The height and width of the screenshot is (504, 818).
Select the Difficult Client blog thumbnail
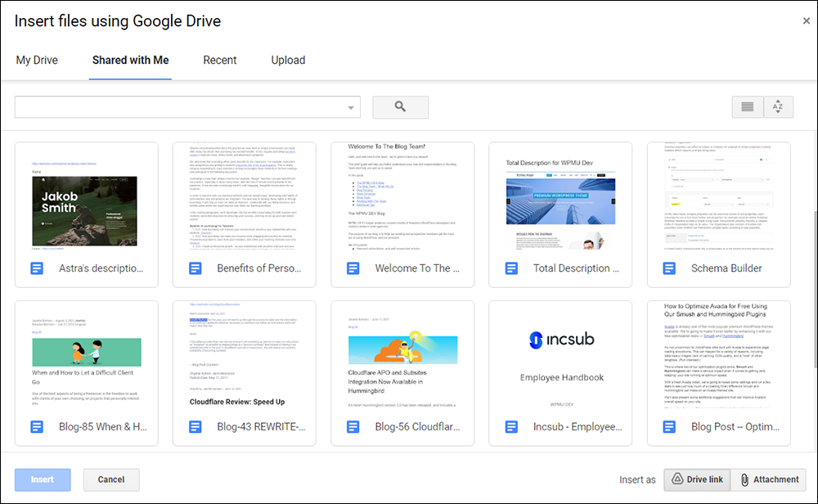click(x=87, y=356)
